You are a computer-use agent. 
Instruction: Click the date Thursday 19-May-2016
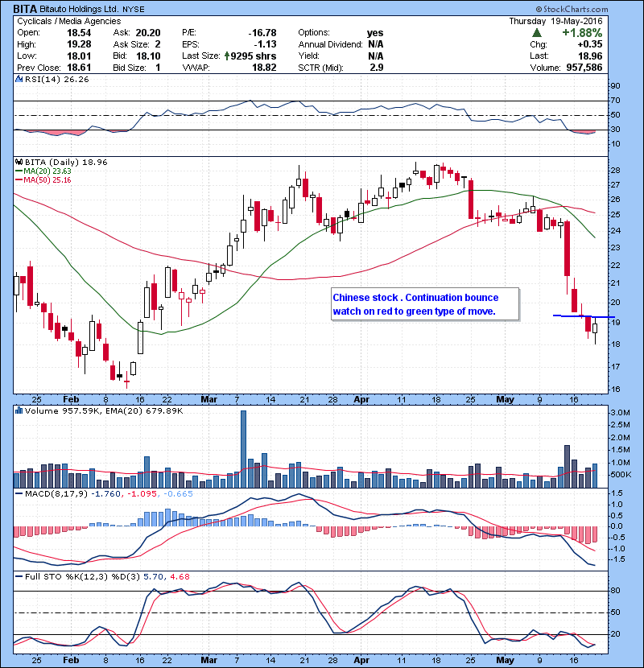[x=555, y=21]
